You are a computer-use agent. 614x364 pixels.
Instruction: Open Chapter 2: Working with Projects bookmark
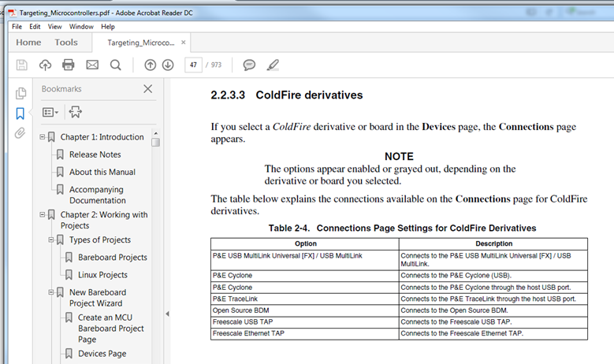click(104, 220)
